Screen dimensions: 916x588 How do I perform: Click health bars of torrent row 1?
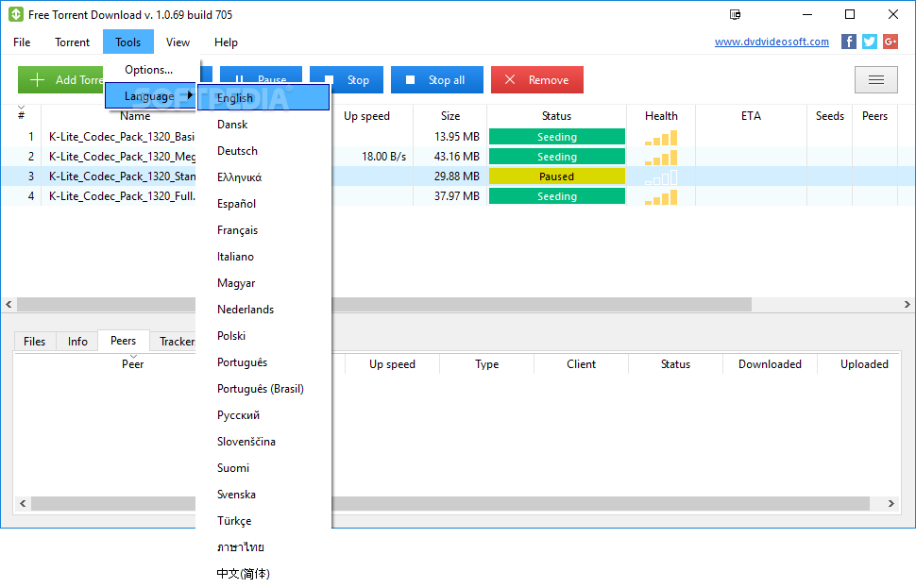click(x=661, y=138)
